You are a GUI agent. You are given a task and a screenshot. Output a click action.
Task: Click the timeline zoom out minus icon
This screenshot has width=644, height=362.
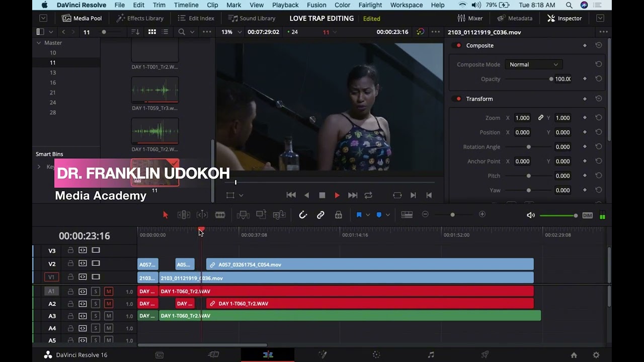point(425,214)
